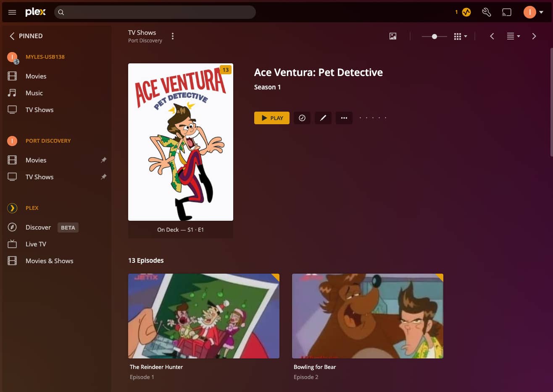Viewport: 553px width, 392px height.
Task: Open the grid view mode dropdown
Action: [x=461, y=37]
